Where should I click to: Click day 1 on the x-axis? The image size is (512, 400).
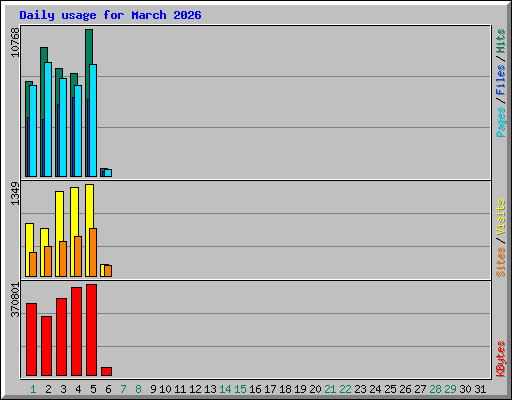pyautogui.click(x=33, y=389)
